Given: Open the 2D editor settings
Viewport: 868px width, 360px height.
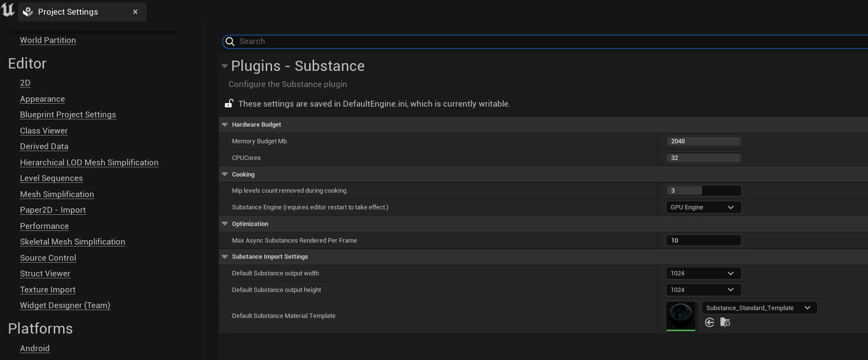Looking at the screenshot, I should 25,83.
